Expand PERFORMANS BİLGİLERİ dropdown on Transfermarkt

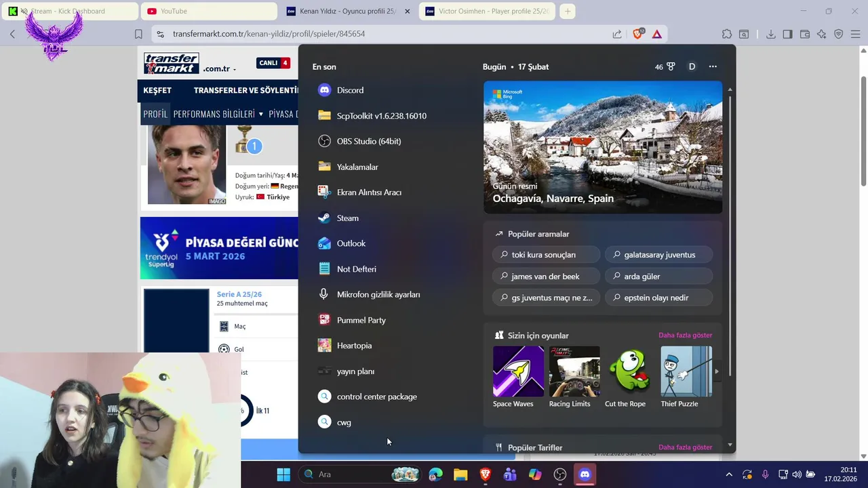pos(218,114)
